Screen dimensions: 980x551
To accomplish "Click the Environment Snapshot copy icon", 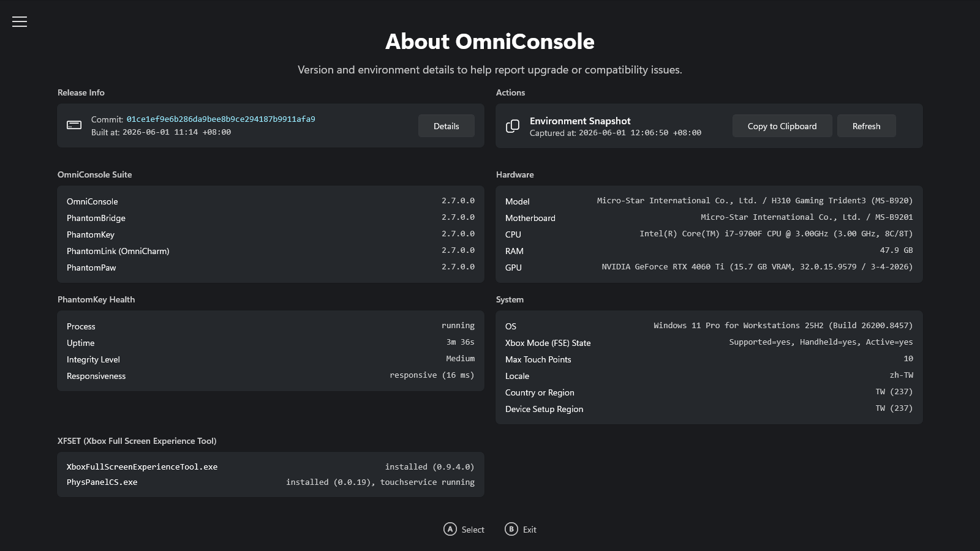I will click(x=513, y=126).
